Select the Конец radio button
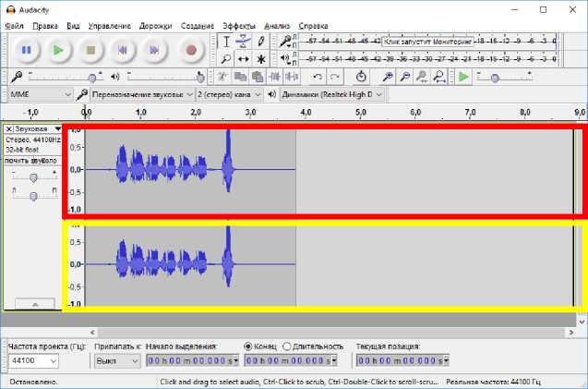Screen dimensions: 588x389 [x=248, y=346]
